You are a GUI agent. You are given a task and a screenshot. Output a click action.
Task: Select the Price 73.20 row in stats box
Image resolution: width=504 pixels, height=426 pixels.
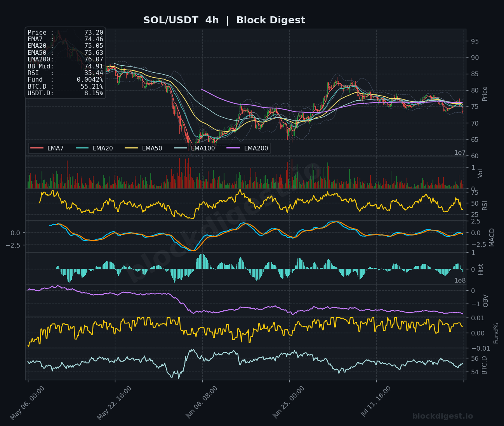(65, 33)
